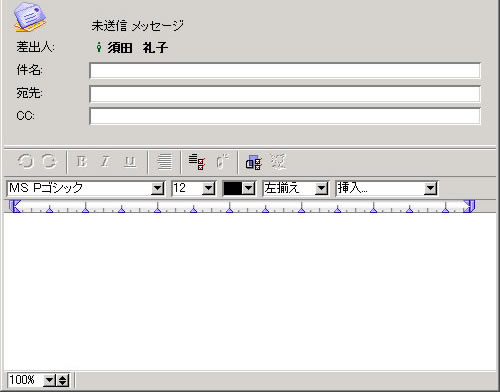The width and height of the screenshot is (500, 392).
Task: Click the unsent message envelope icon
Action: pos(29,17)
